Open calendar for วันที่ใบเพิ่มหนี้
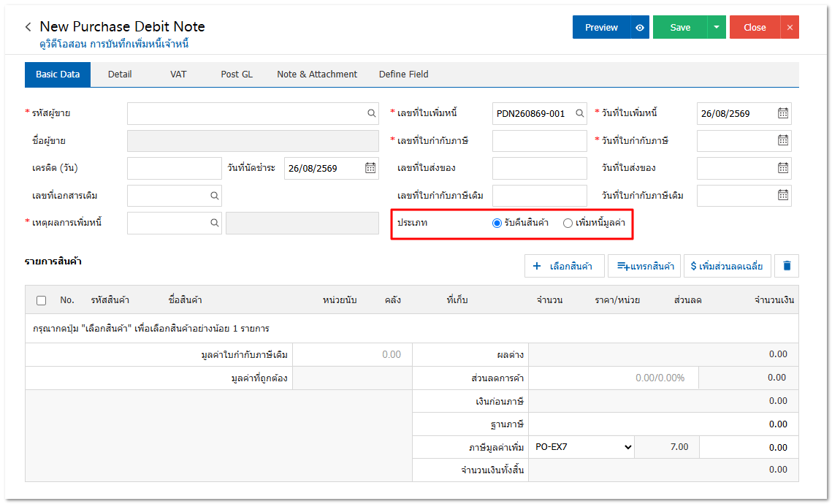The image size is (832, 504). (x=782, y=113)
